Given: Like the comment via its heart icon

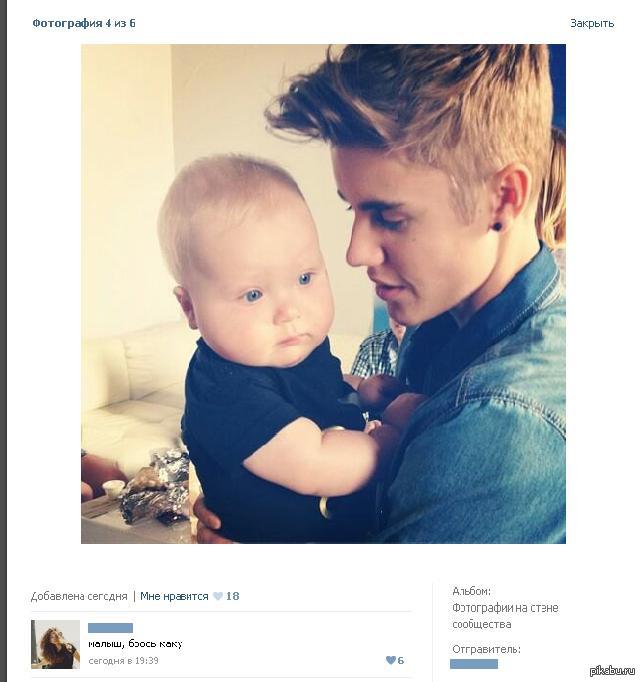Looking at the screenshot, I should pos(391,660).
